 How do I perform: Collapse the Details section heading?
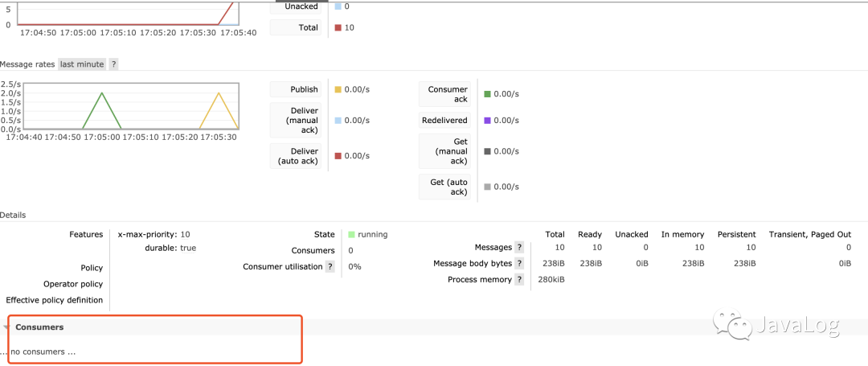click(13, 216)
